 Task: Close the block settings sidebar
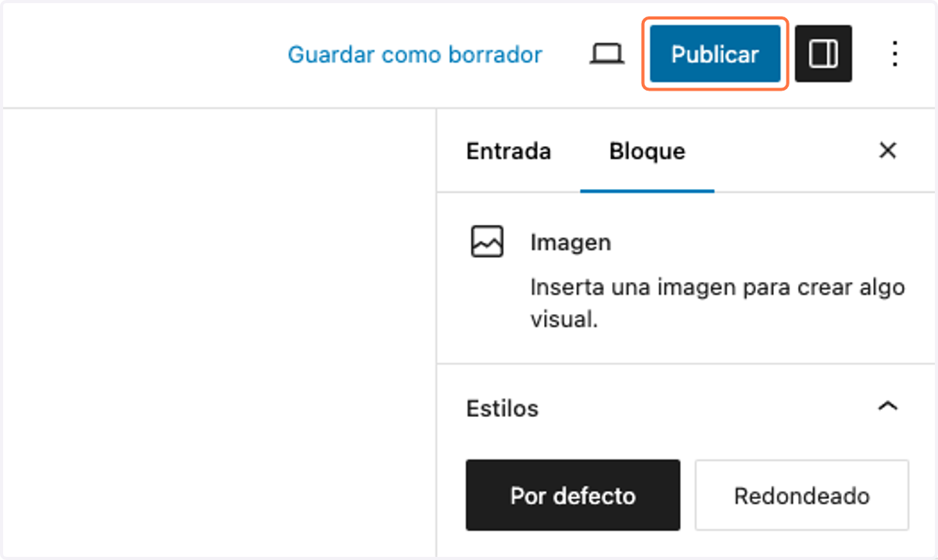click(x=887, y=151)
